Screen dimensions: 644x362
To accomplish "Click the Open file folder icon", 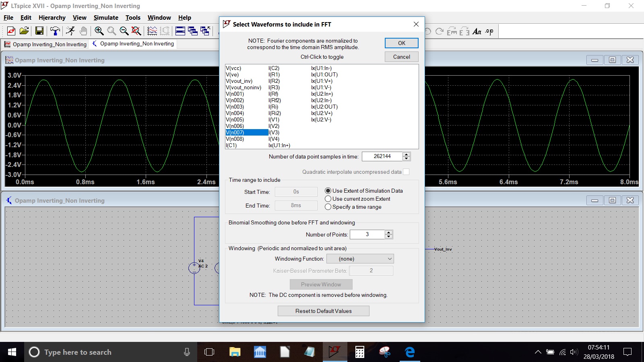I will pos(24,31).
